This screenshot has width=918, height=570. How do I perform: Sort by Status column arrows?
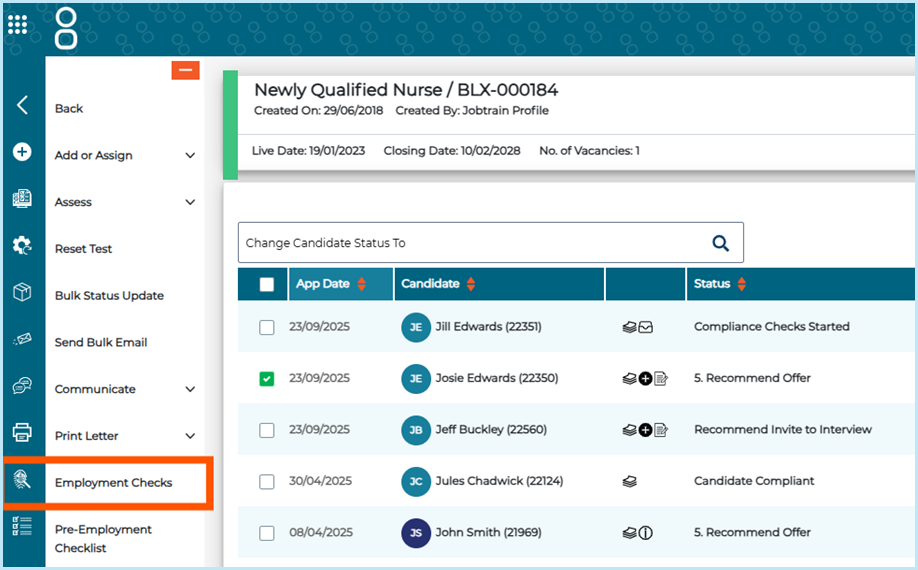(x=742, y=284)
